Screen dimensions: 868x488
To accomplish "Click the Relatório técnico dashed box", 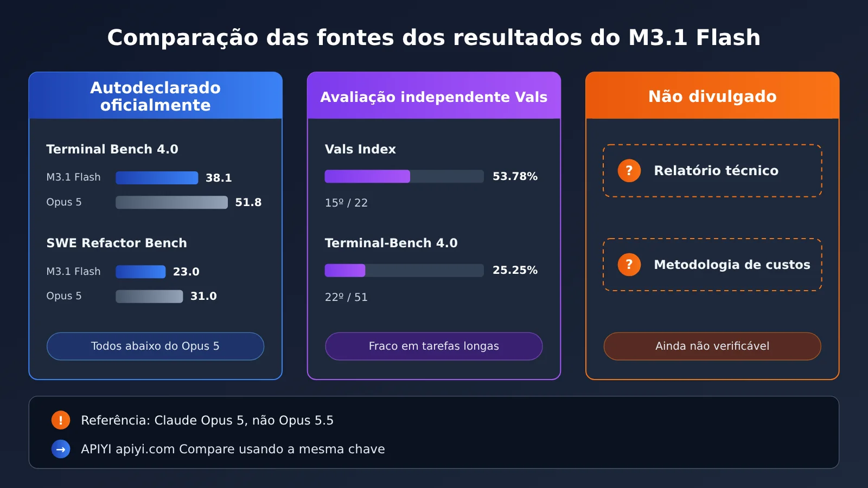I will click(x=712, y=171).
